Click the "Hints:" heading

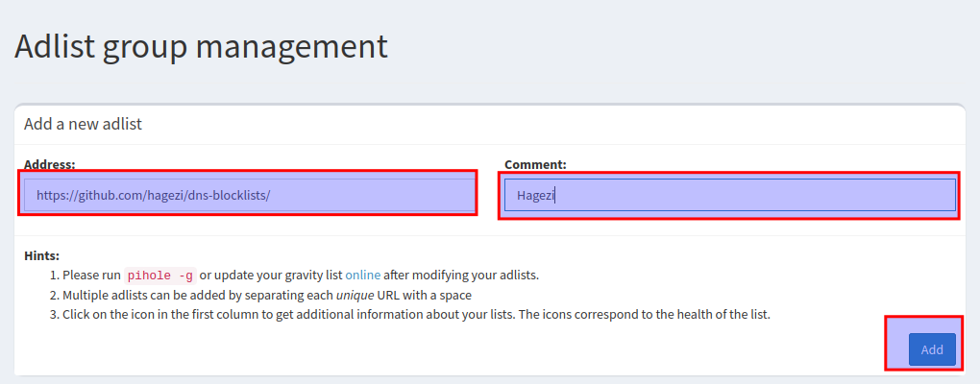(41, 255)
